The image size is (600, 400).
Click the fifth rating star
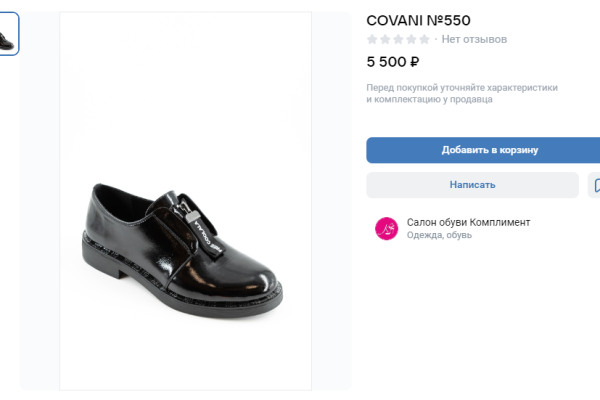point(424,40)
